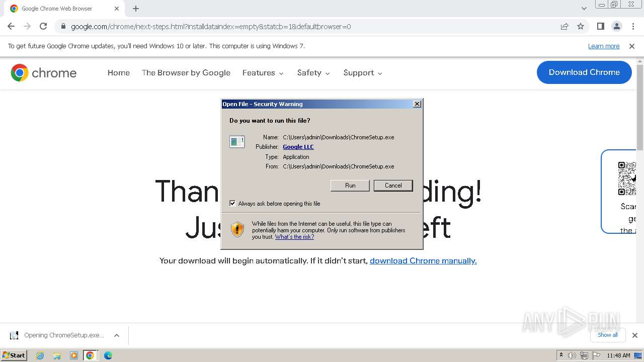The image size is (644, 362).
Task: Dismiss the Windows 7 update infobar
Action: pos(632,46)
